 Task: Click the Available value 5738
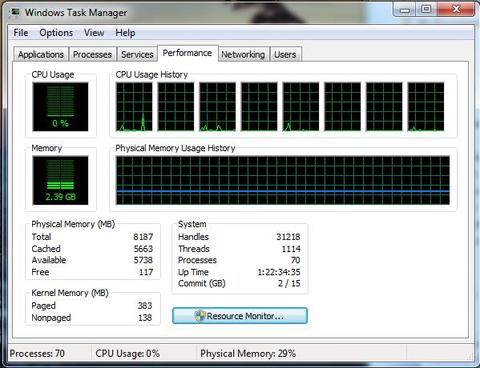[x=143, y=260]
